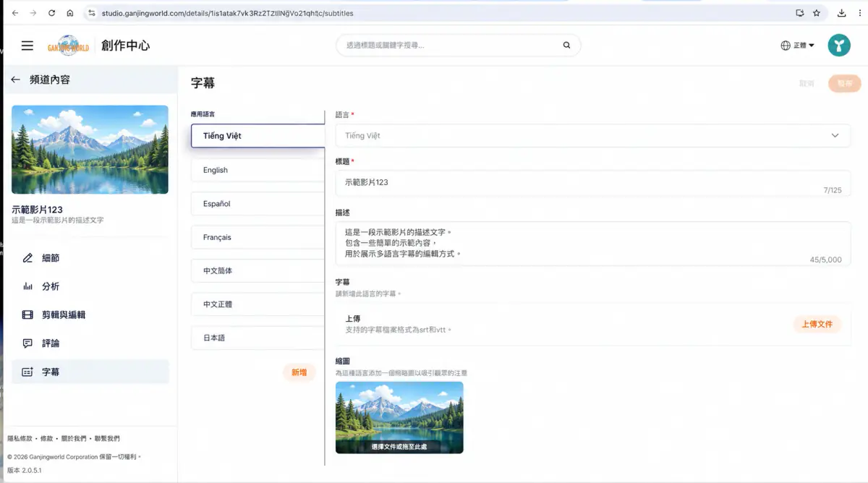Select the 日本語 language tab

tap(258, 338)
